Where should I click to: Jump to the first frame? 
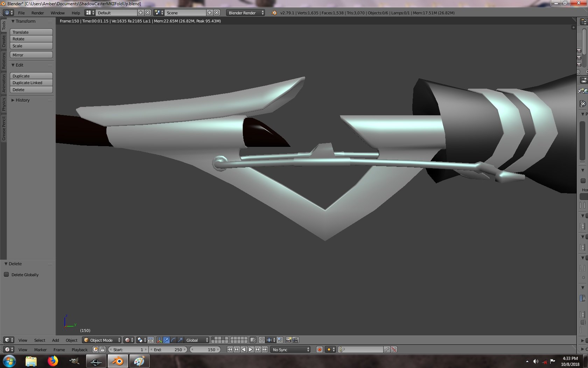pos(230,349)
